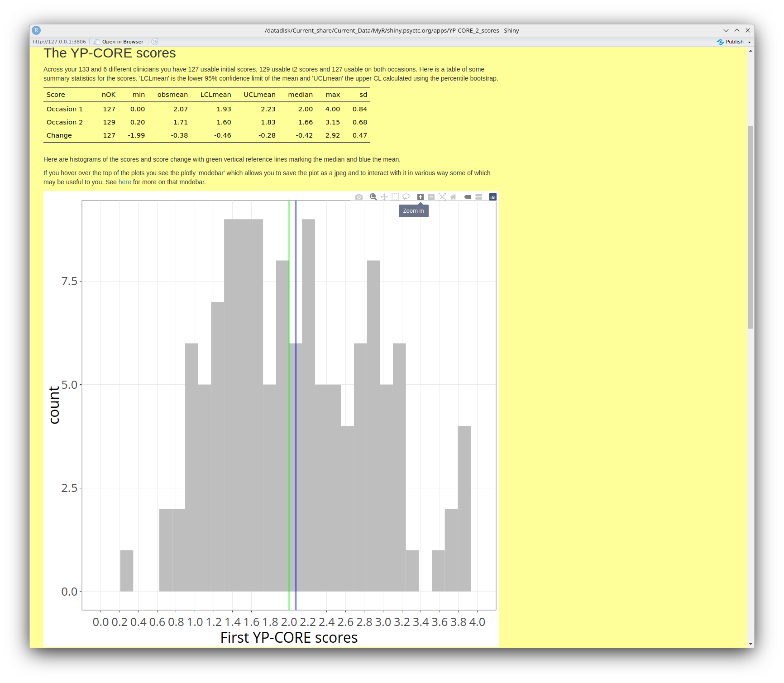Click the vertical scrollbar thumb
Image resolution: width=784 pixels, height=683 pixels.
coord(751,226)
